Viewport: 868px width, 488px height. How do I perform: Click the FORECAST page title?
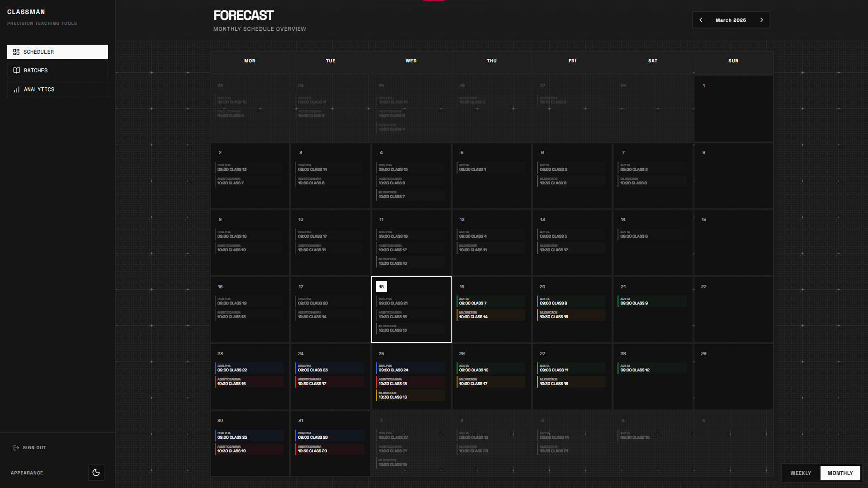[x=243, y=15]
